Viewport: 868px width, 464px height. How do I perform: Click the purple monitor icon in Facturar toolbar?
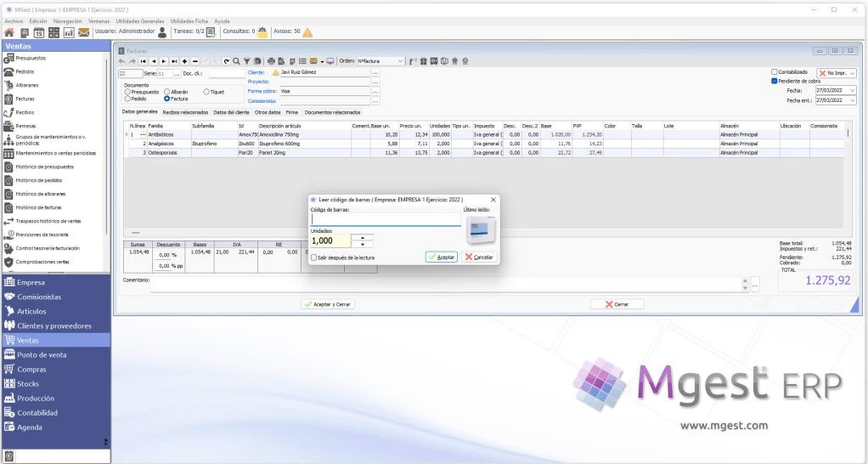[330, 61]
